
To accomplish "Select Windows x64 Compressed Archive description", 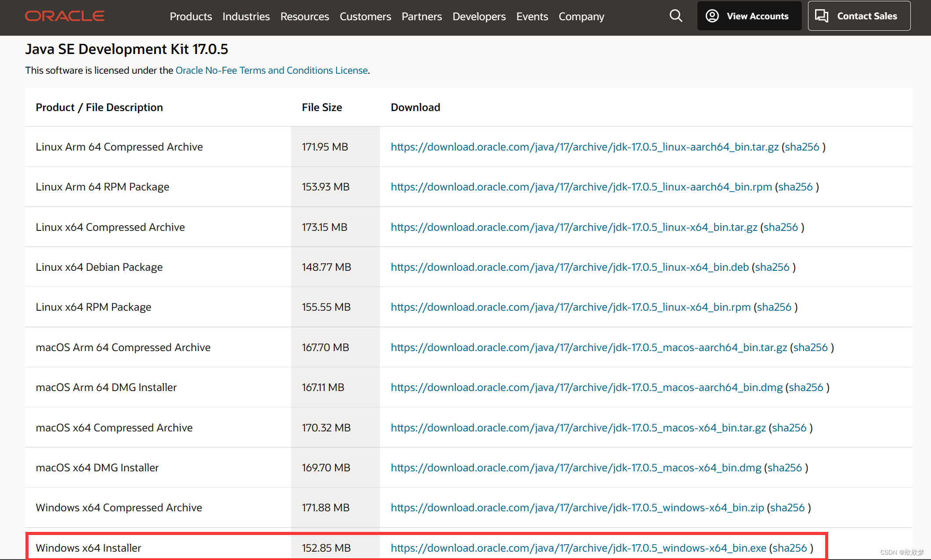I will (119, 508).
